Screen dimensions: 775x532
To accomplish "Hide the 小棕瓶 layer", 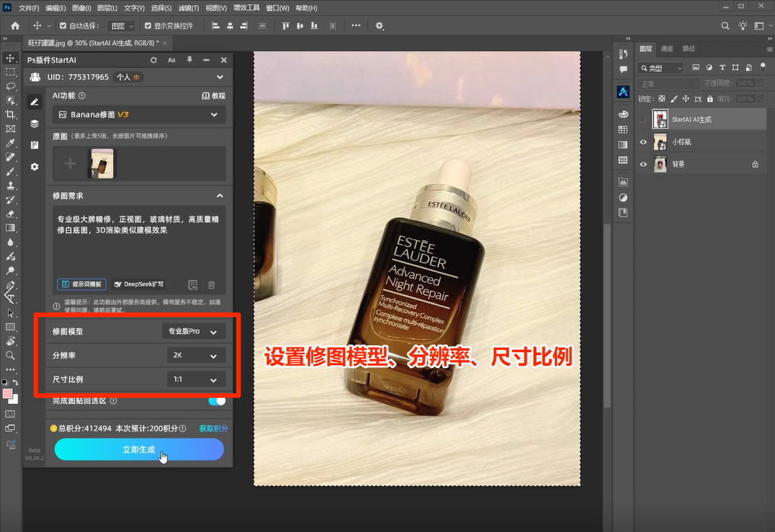I will point(643,142).
